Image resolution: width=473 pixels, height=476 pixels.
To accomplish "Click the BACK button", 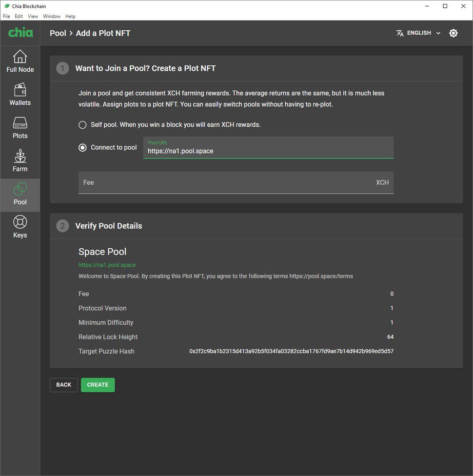I will point(63,385).
